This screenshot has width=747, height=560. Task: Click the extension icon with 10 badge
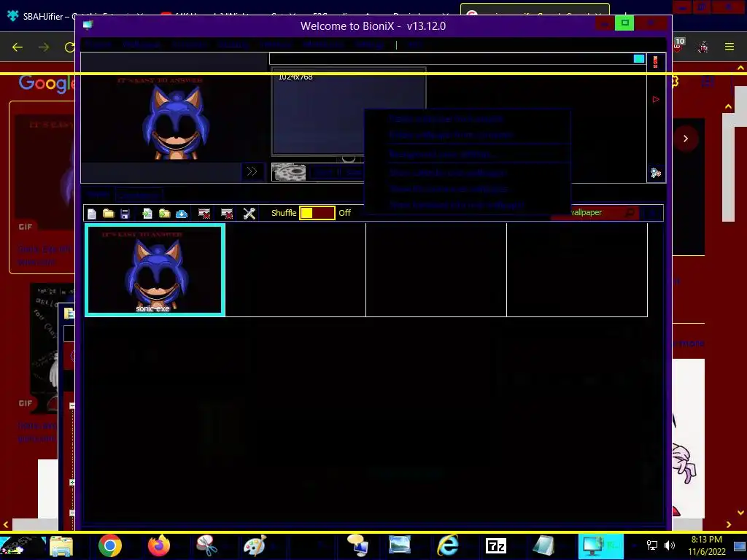(x=679, y=44)
